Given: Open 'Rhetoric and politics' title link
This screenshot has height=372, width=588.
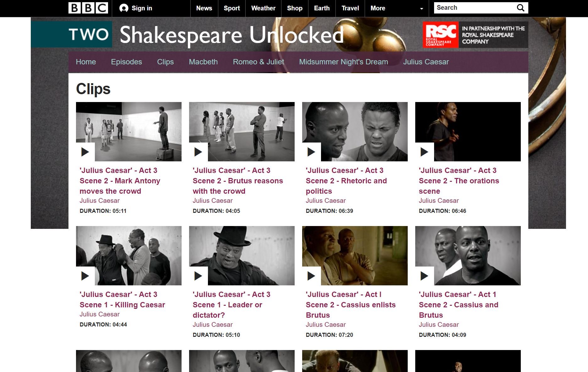Looking at the screenshot, I should 346,181.
